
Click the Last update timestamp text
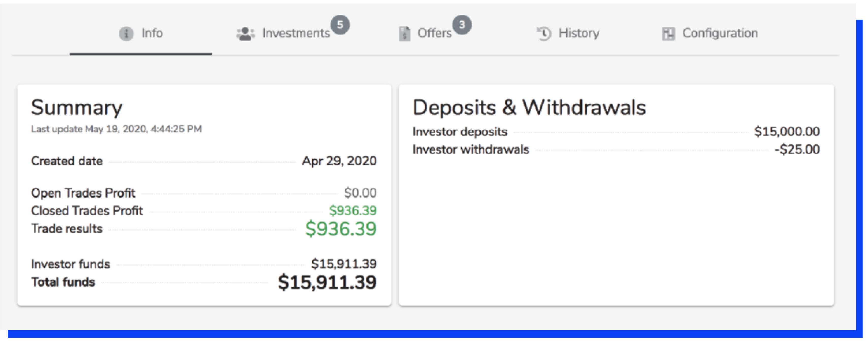pos(116,129)
